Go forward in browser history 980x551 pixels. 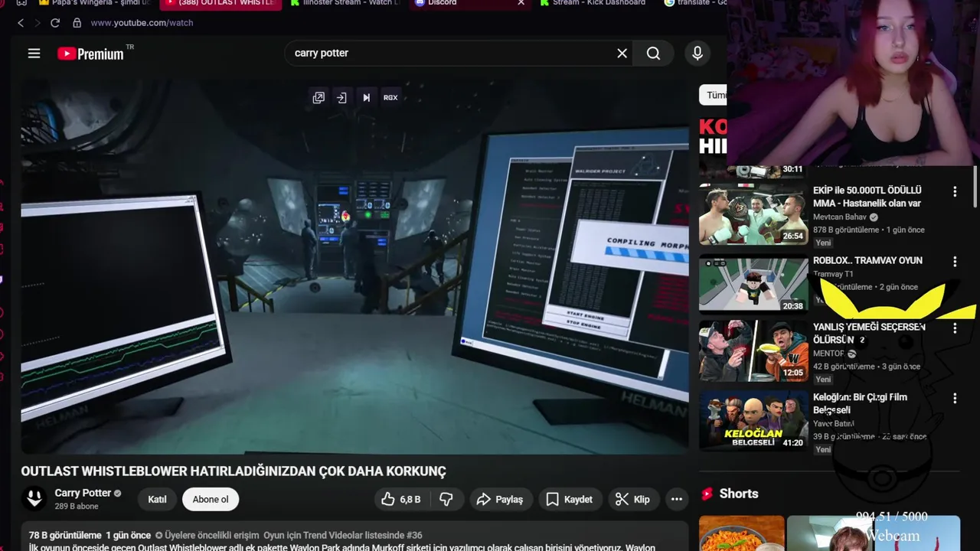[37, 23]
